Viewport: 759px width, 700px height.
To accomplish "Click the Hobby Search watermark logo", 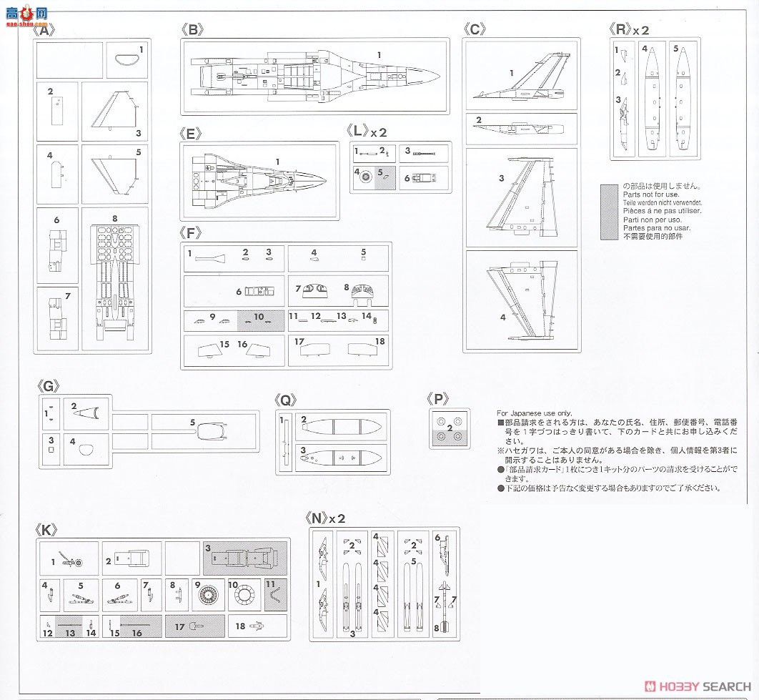I will tap(698, 686).
